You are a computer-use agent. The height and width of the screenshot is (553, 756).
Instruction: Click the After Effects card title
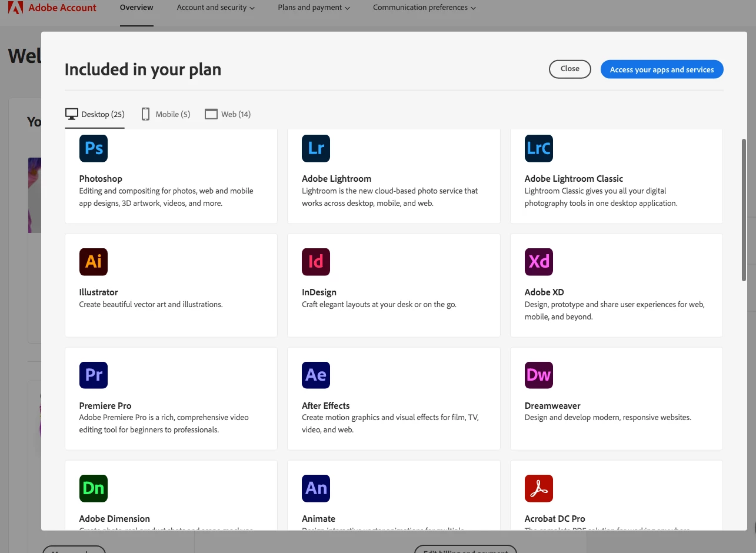pos(326,406)
